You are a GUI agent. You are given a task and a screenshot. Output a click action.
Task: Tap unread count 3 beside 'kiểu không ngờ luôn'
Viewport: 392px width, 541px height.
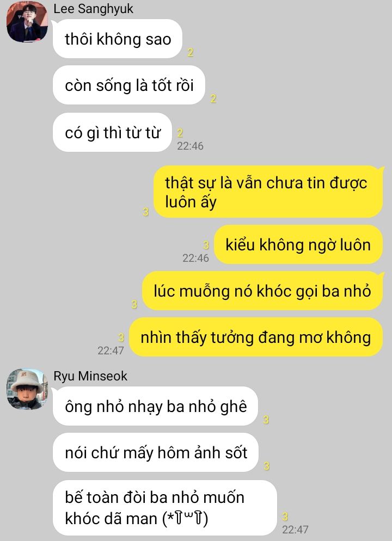point(206,245)
